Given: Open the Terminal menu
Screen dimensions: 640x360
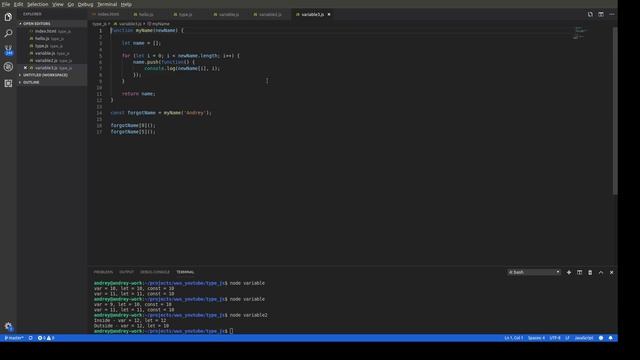Looking at the screenshot, I should point(107,4).
